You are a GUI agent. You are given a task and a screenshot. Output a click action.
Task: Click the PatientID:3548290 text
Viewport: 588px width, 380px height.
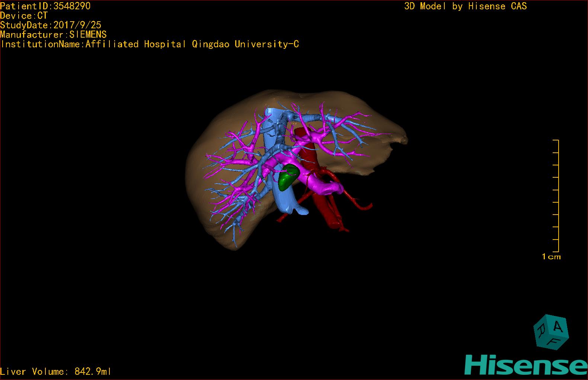click(45, 6)
